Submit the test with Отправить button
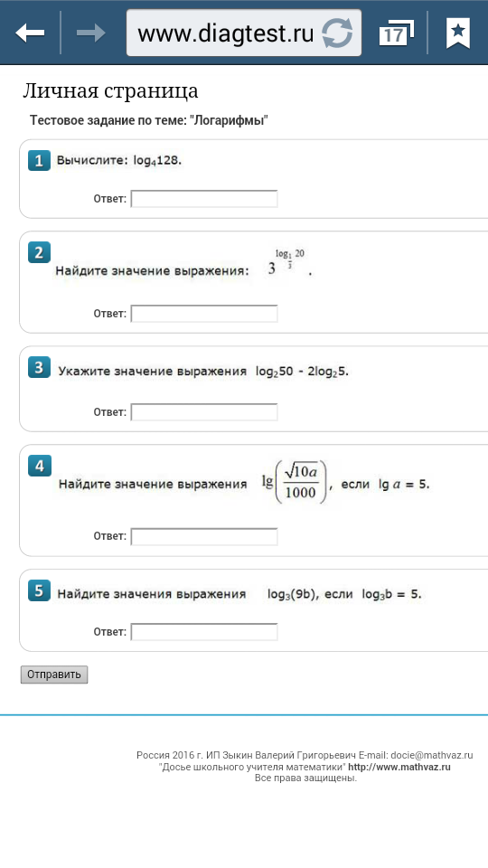The image size is (488, 868). point(54,675)
